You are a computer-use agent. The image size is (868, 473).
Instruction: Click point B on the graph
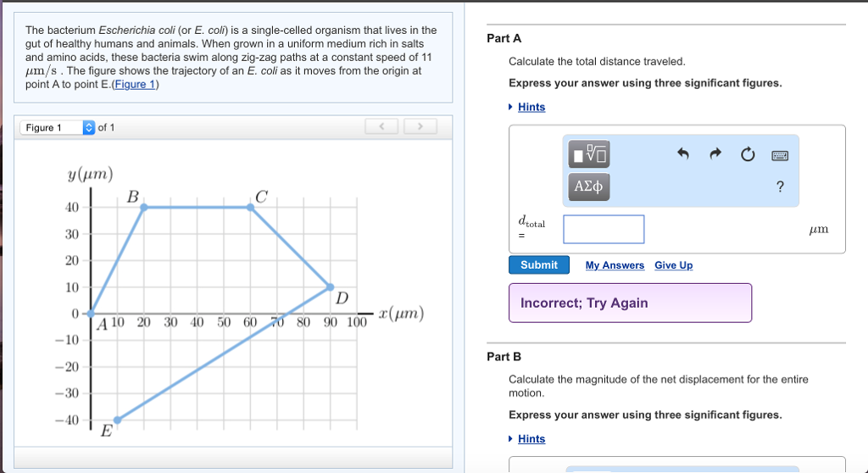pos(144,207)
